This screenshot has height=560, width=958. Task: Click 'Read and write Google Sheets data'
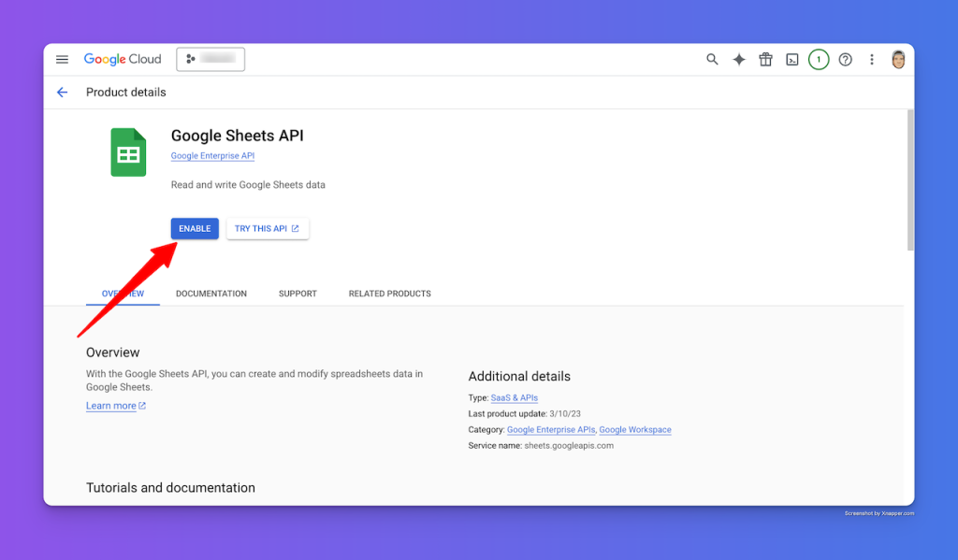(248, 185)
